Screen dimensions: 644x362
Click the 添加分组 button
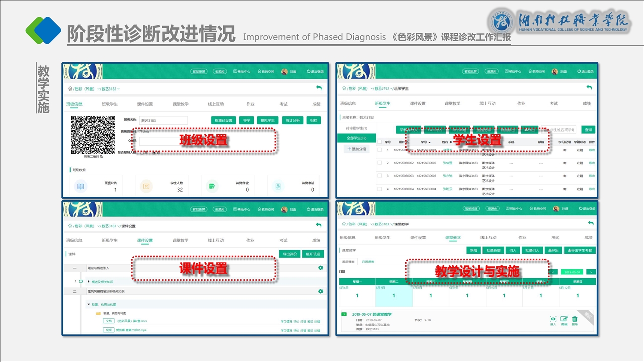pyautogui.click(x=356, y=149)
